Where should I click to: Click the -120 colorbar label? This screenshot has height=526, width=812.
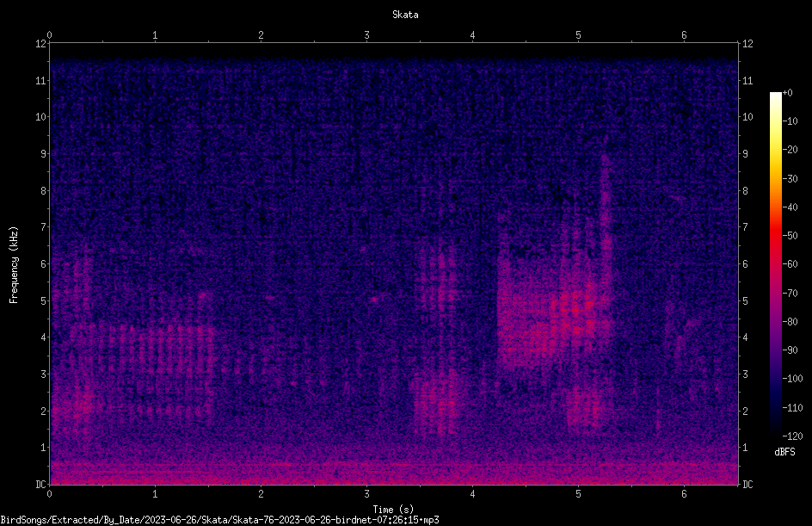tap(792, 436)
